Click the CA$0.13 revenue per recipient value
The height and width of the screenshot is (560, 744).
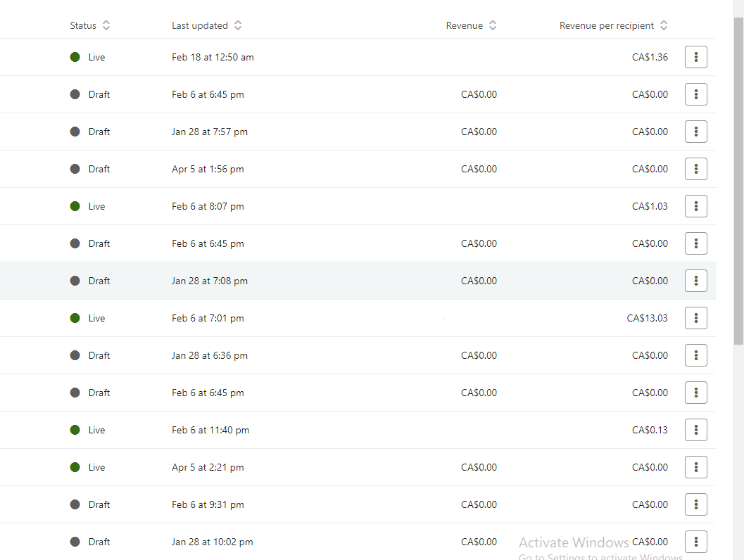(650, 430)
